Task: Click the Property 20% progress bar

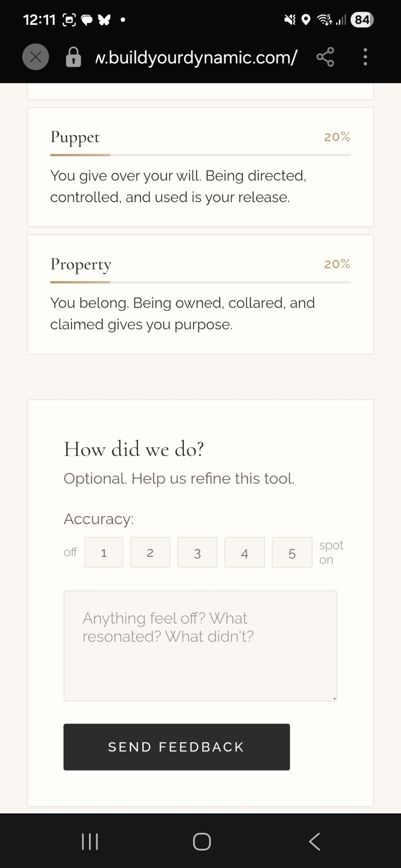Action: (200, 282)
